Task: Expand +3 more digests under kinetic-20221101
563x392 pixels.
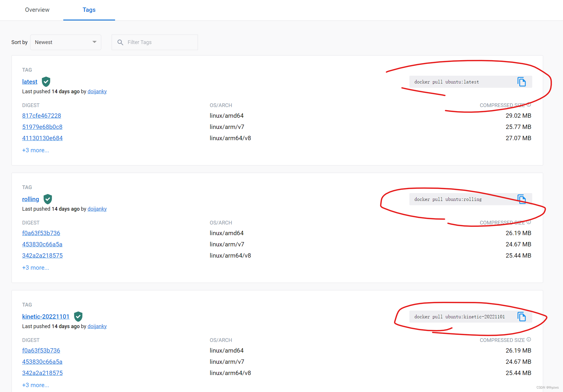Action: point(36,385)
